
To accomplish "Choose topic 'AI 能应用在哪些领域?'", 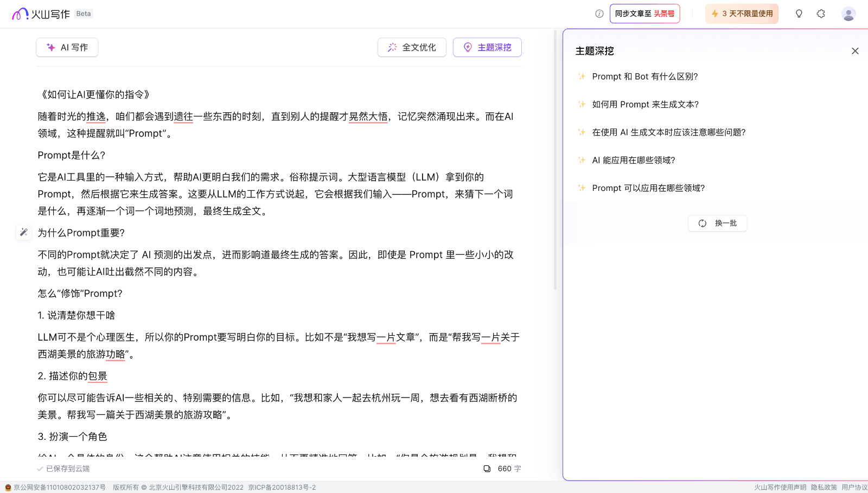I will [633, 160].
